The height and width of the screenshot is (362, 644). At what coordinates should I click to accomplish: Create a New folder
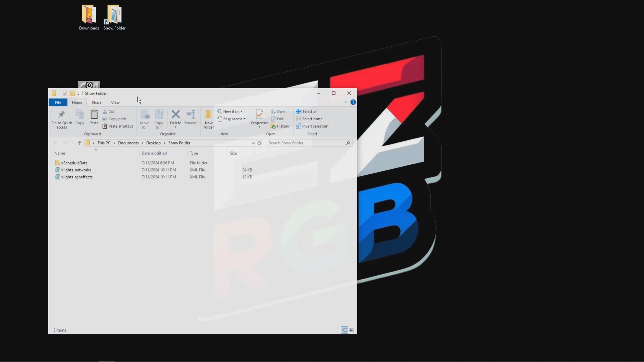coord(209,119)
